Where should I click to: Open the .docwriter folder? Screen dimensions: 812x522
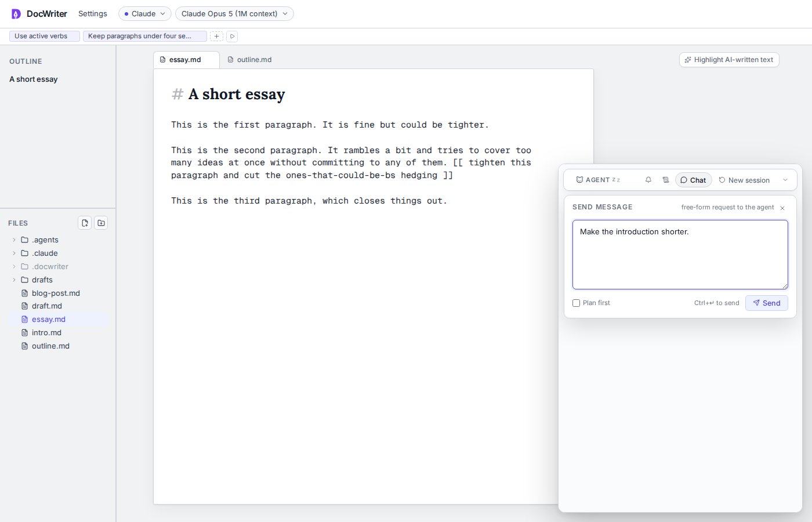pyautogui.click(x=58, y=266)
